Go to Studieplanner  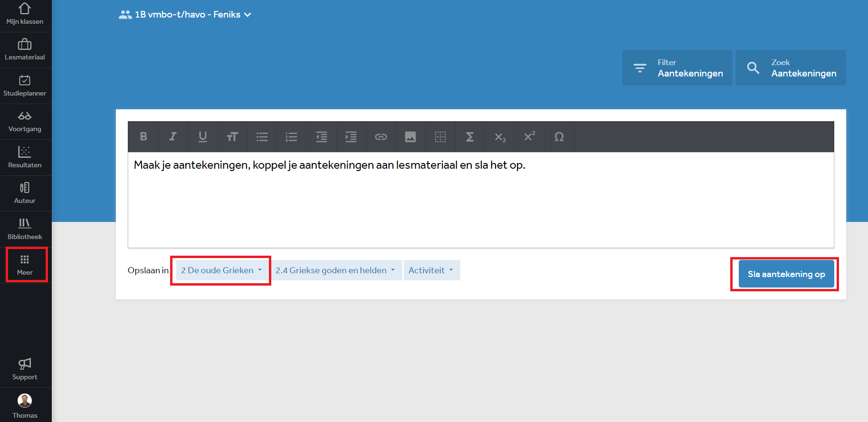click(25, 86)
